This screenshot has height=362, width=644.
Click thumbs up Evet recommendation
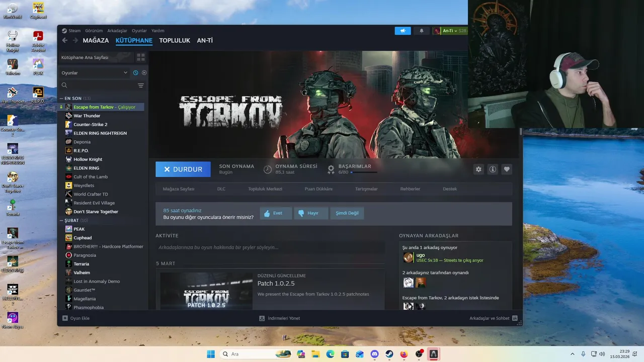tap(276, 213)
